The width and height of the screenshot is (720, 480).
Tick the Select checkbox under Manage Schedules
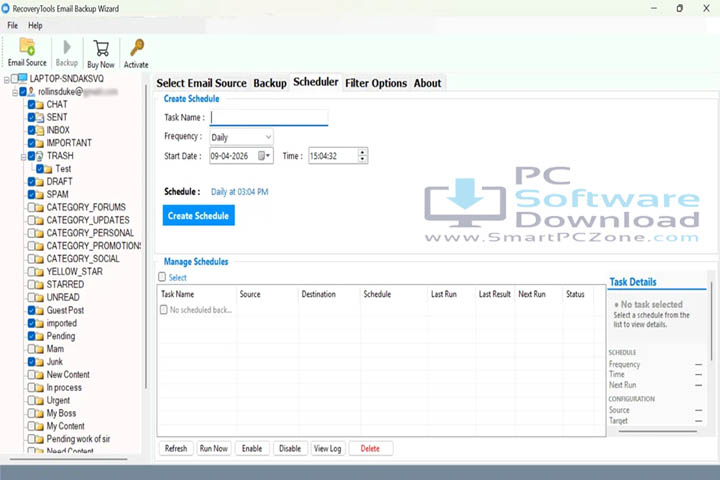click(162, 277)
